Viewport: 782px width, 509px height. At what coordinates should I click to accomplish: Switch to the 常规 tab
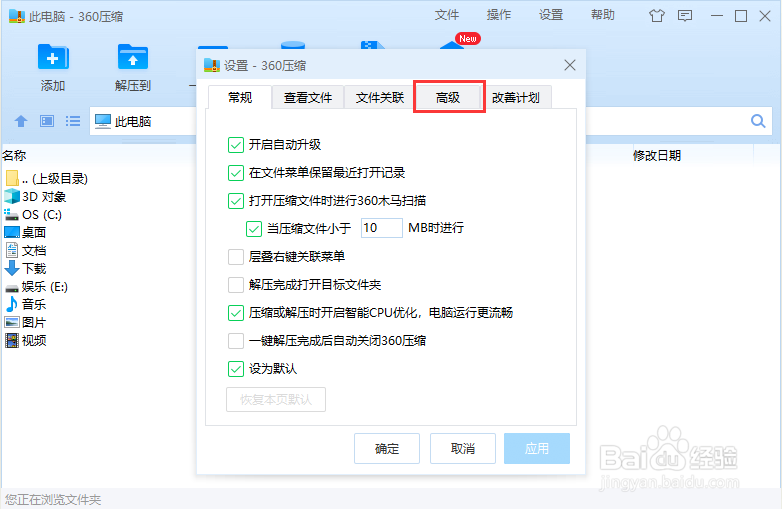pos(240,97)
